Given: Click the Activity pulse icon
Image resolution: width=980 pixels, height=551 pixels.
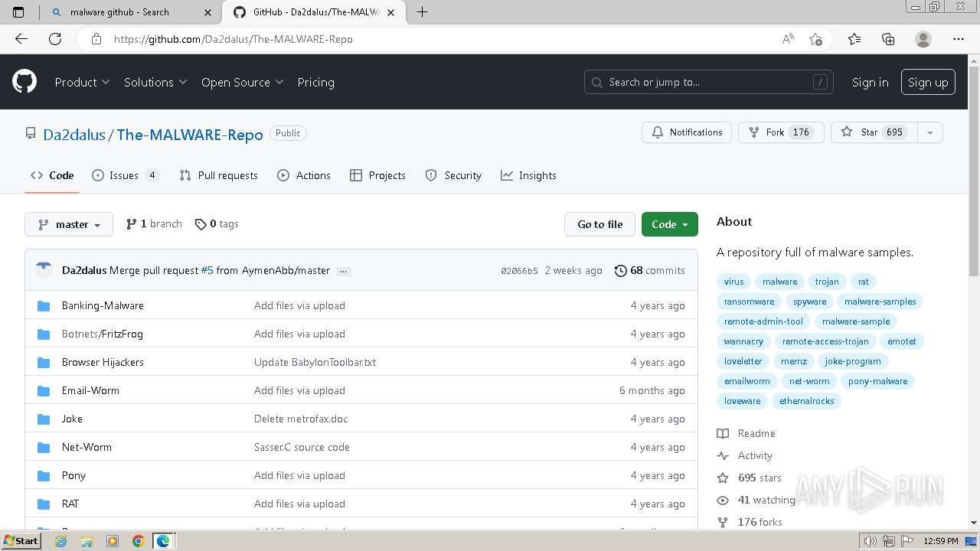Looking at the screenshot, I should click(723, 455).
